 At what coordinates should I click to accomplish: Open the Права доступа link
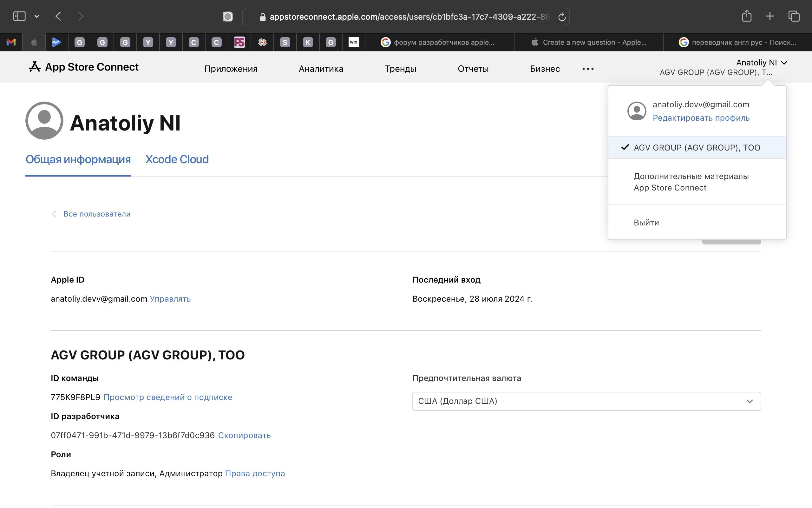point(255,473)
